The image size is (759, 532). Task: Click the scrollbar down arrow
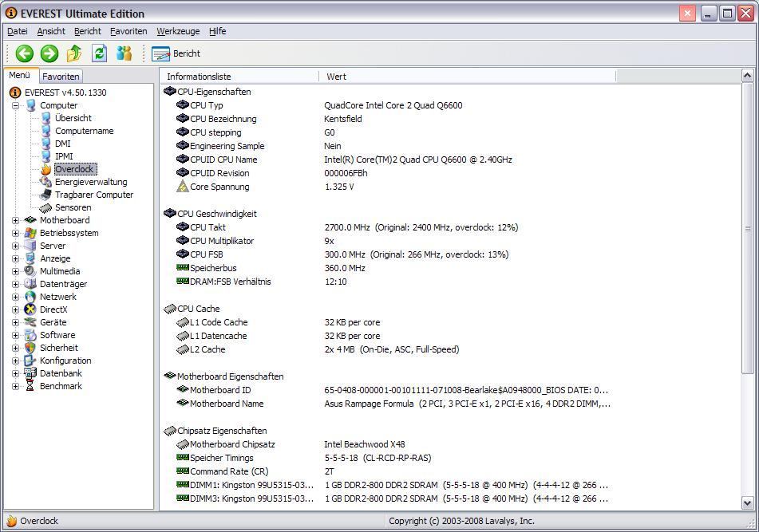pos(747,503)
